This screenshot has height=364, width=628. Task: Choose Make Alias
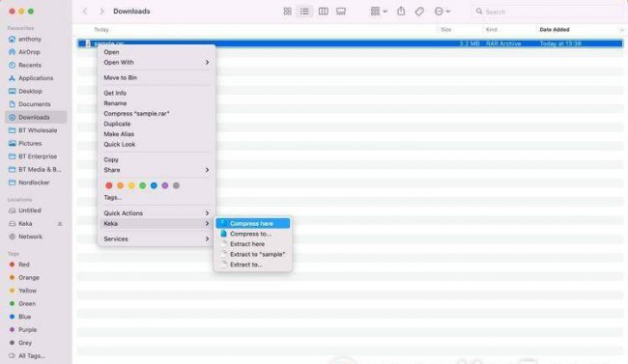157,134
